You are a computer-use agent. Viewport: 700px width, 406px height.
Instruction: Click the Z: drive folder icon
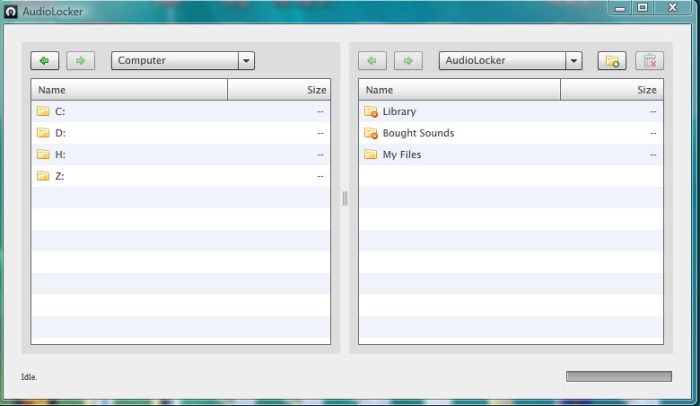tap(43, 176)
